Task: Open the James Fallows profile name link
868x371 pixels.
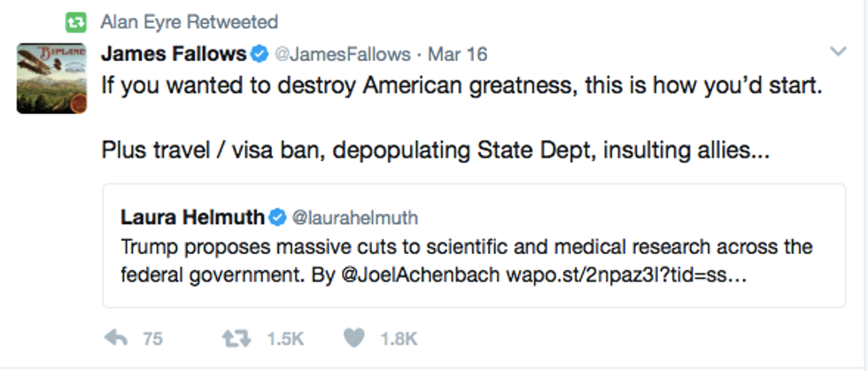Action: (174, 54)
